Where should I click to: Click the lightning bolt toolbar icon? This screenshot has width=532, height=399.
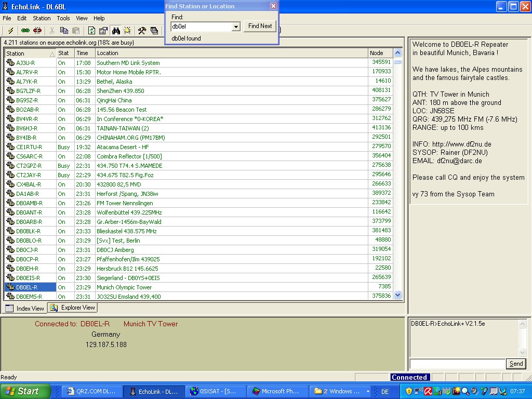click(x=10, y=31)
